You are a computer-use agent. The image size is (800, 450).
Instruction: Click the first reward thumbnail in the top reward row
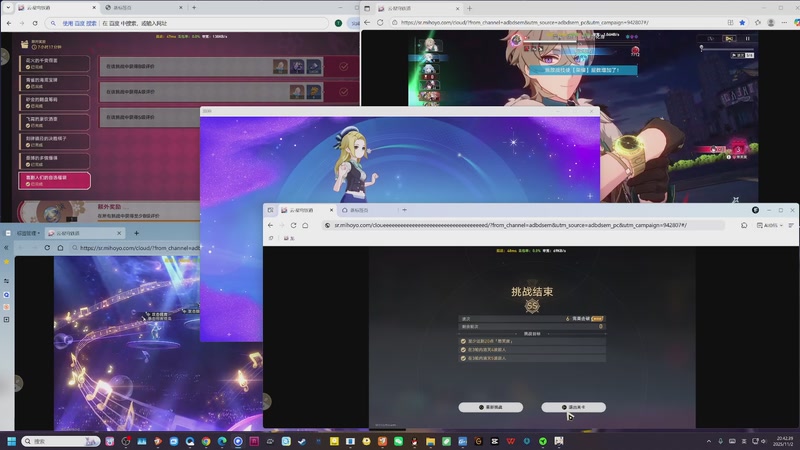pos(280,66)
